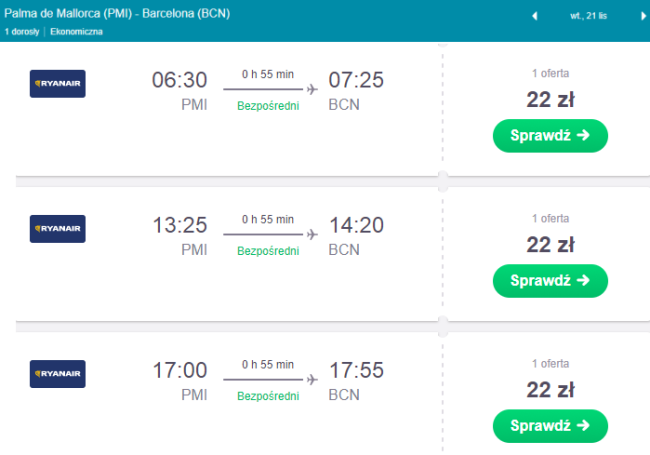Click the date 'wt., 21 lis'
This screenshot has height=455, width=650.
(589, 16)
